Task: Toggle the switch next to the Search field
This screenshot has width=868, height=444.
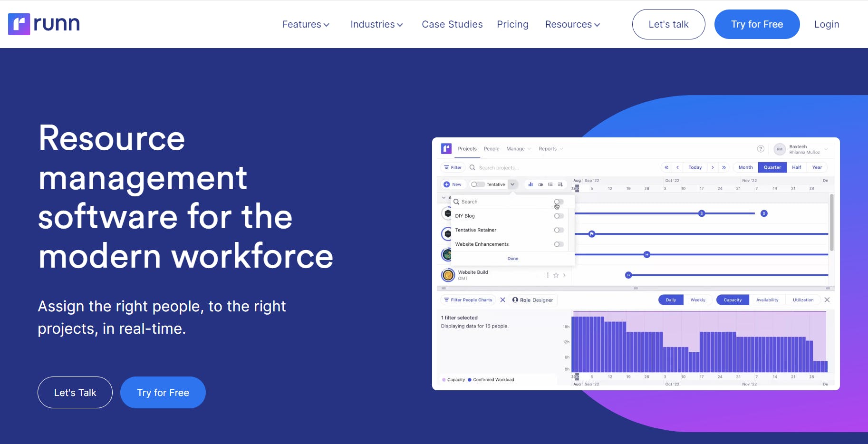Action: 559,202
